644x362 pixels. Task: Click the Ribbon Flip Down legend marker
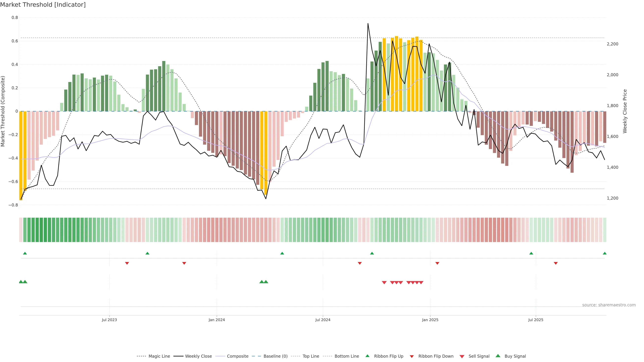[x=412, y=356]
